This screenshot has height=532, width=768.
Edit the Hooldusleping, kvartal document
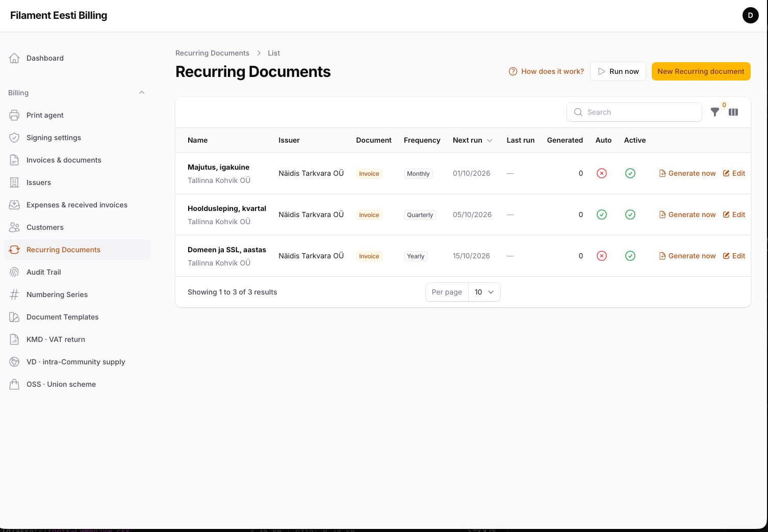pyautogui.click(x=734, y=215)
